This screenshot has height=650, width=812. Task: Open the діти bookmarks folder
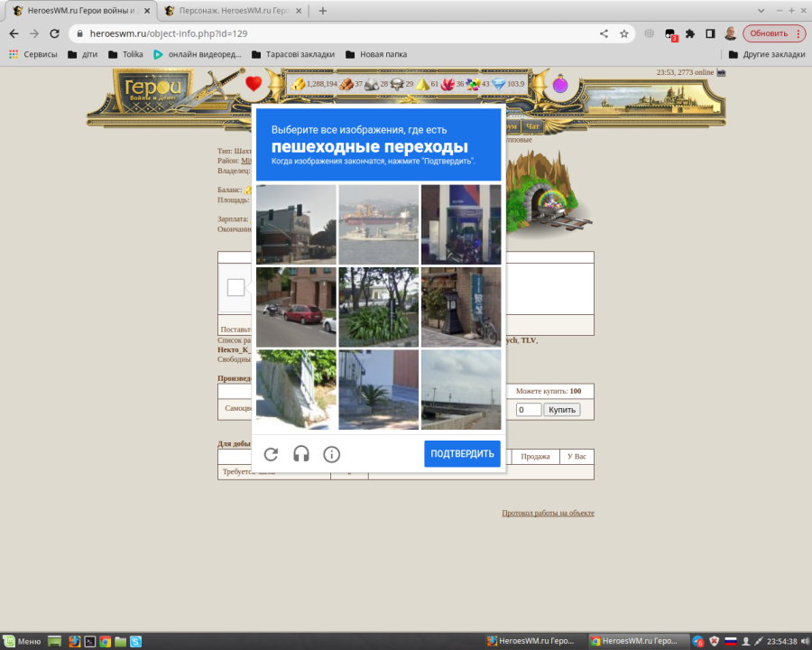[x=83, y=54]
